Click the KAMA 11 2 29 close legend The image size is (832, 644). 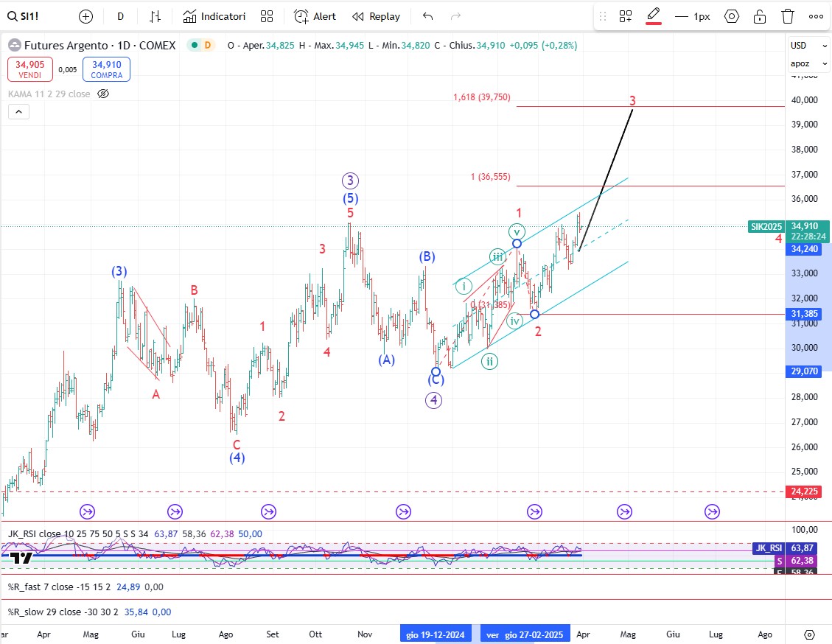pyautogui.click(x=49, y=94)
